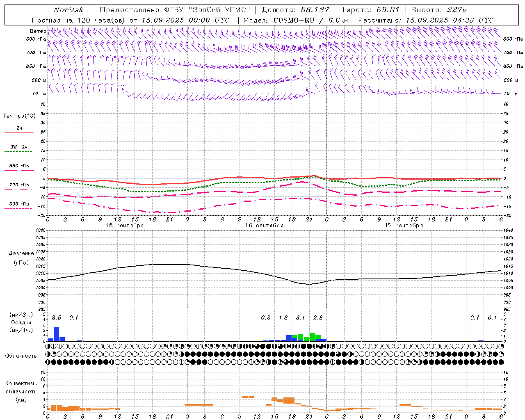Click the "Тем-ра(°C)" temperature label
This screenshot has height=420, width=525.
click(x=19, y=116)
